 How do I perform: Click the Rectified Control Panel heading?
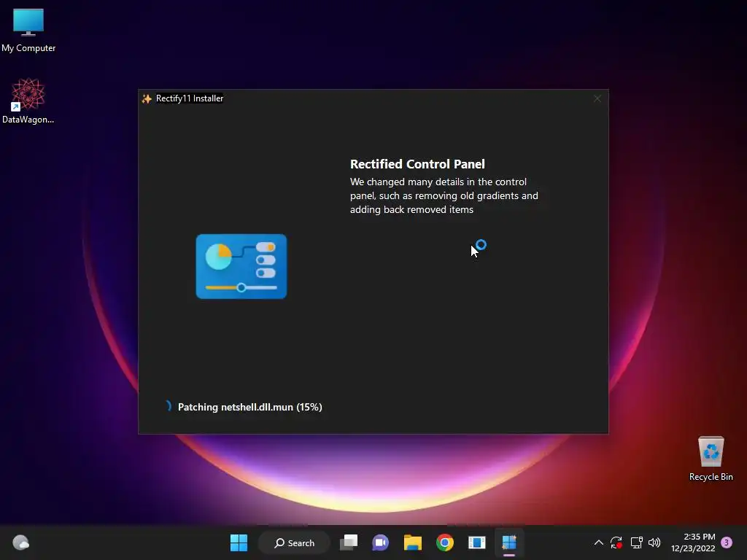417,164
